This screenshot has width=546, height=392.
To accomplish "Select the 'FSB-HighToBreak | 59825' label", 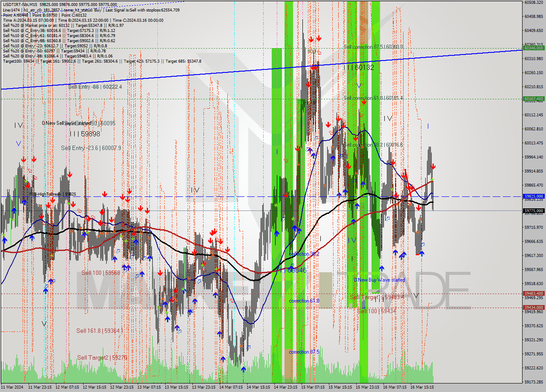I will coord(52,194).
